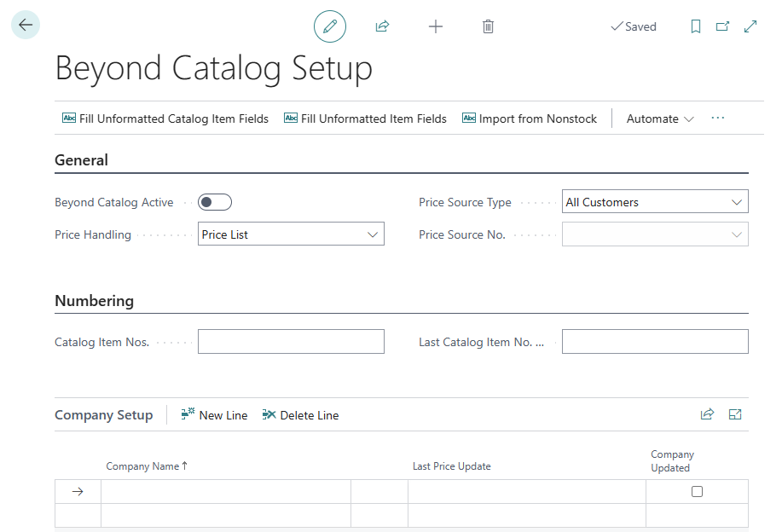
Task: Expand the Price Source Type dropdown
Action: [x=655, y=202]
